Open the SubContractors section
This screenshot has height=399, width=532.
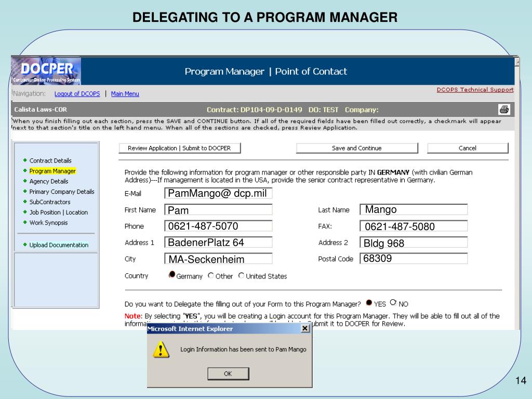[x=50, y=202]
